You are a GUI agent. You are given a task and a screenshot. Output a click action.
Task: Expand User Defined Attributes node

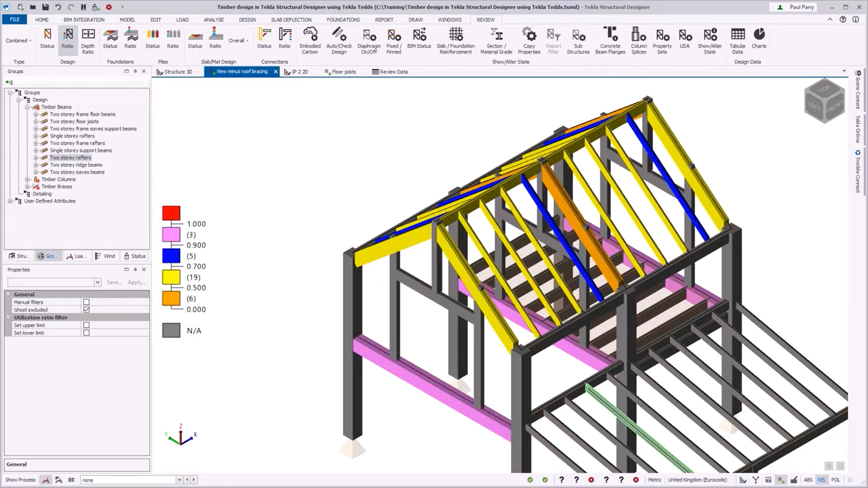point(10,201)
